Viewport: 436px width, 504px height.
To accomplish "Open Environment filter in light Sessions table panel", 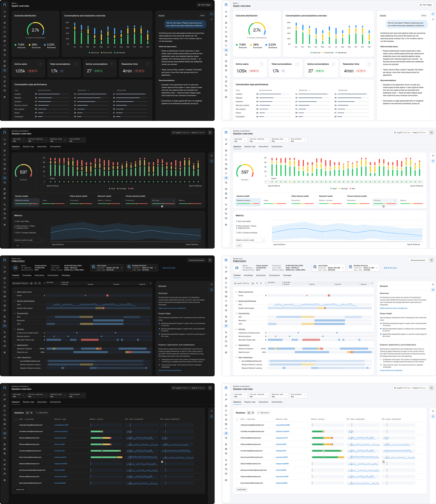I will (x=298, y=395).
